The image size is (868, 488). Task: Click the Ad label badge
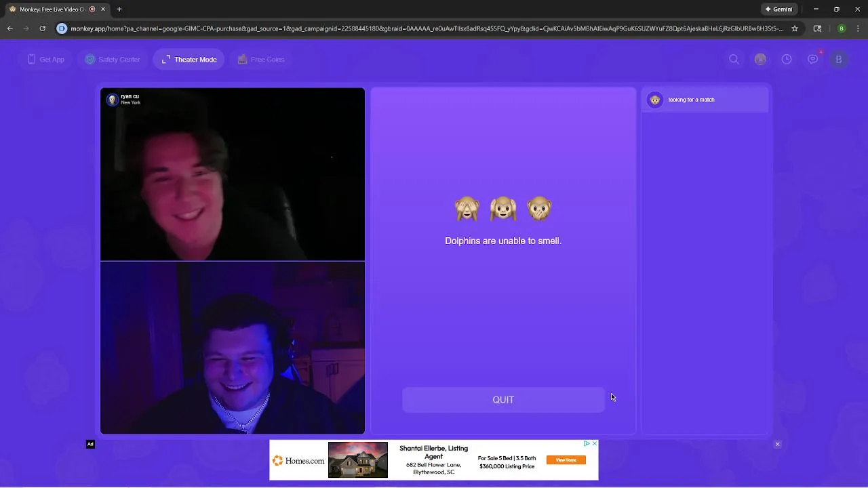pyautogui.click(x=90, y=444)
